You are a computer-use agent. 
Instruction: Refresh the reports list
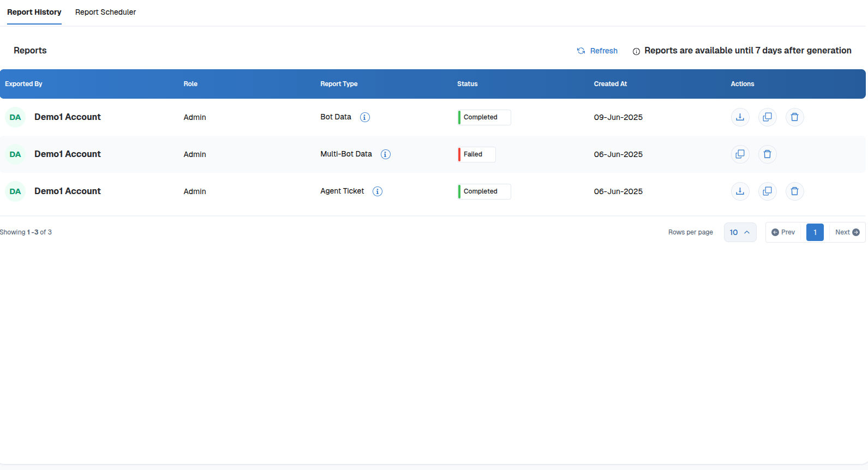[597, 51]
